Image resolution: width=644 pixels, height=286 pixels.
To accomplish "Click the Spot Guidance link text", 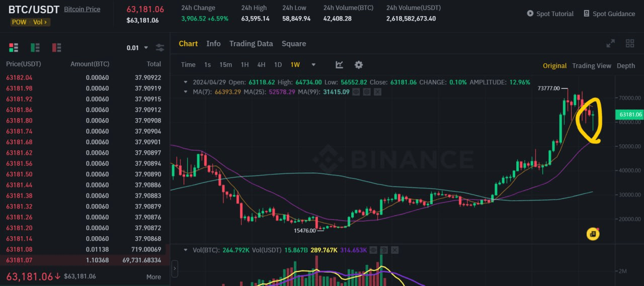I will click(x=614, y=14).
